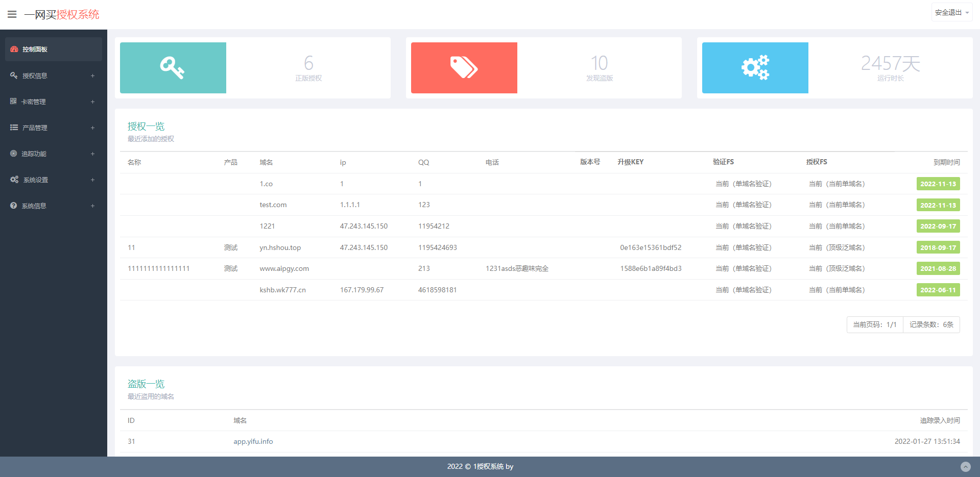Click the 测试 product link for yn.hshou.top
Viewport: 980px width, 477px height.
click(231, 247)
